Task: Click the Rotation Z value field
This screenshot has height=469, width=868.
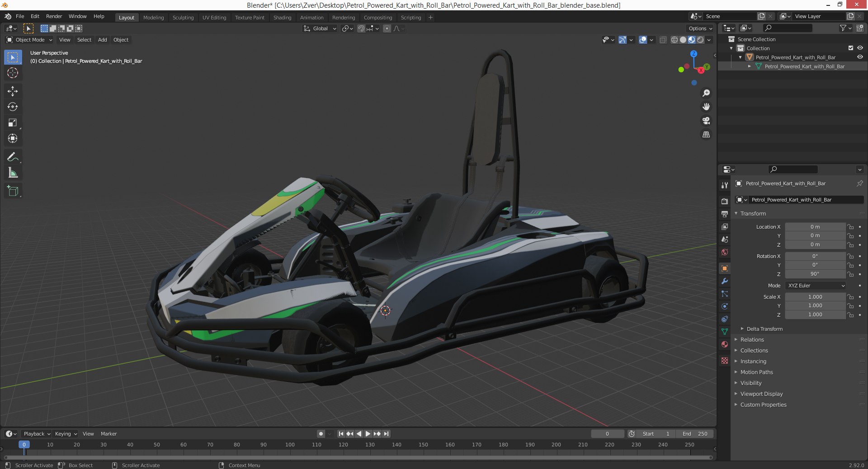Action: (x=815, y=274)
